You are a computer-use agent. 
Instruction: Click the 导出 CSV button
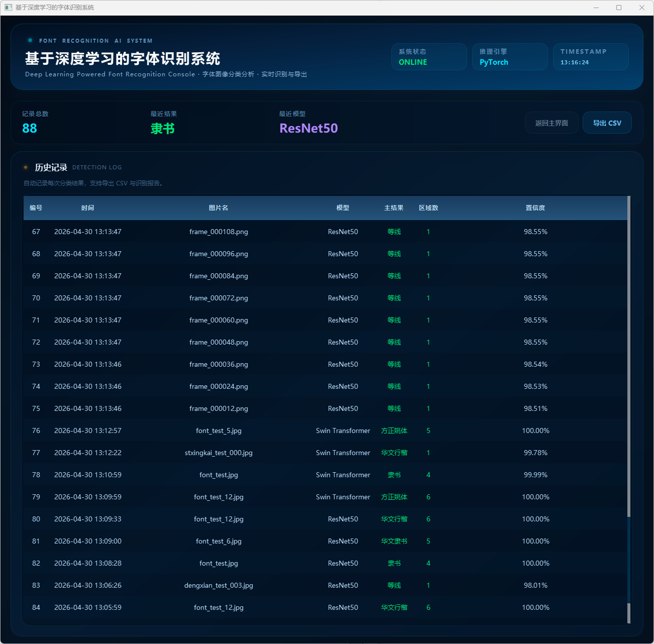(x=607, y=123)
